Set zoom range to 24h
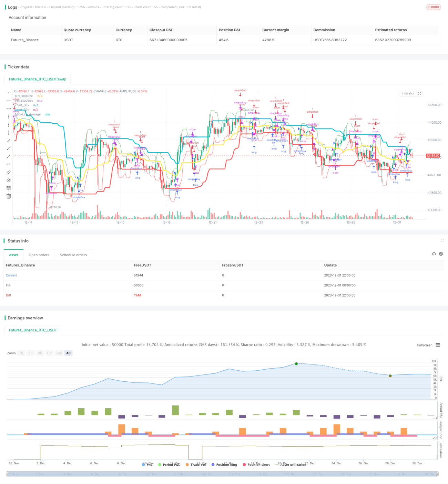Image resolution: width=448 pixels, height=484 pixels. [59, 353]
